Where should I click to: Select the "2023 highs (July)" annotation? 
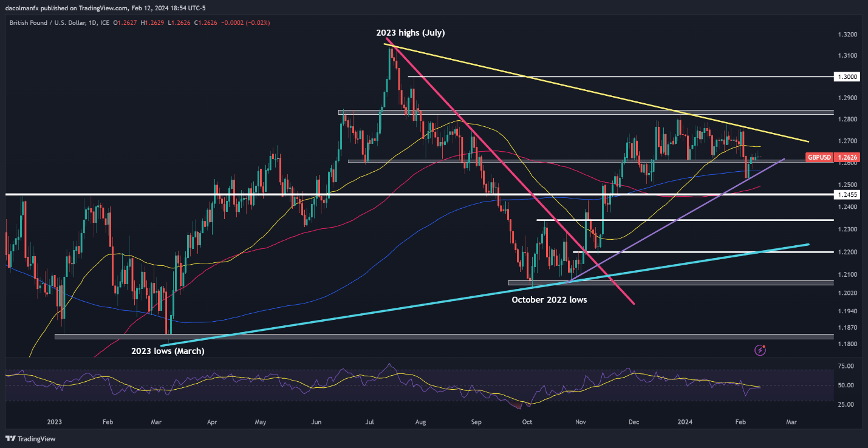click(x=410, y=33)
